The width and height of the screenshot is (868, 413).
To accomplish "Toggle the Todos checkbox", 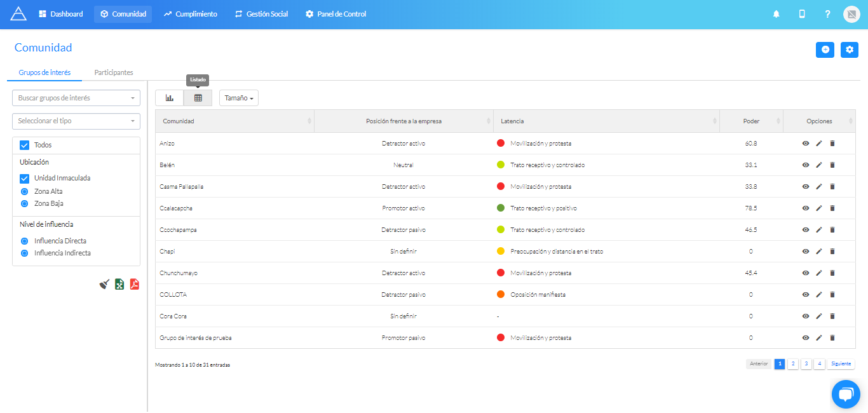I will pyautogui.click(x=25, y=145).
